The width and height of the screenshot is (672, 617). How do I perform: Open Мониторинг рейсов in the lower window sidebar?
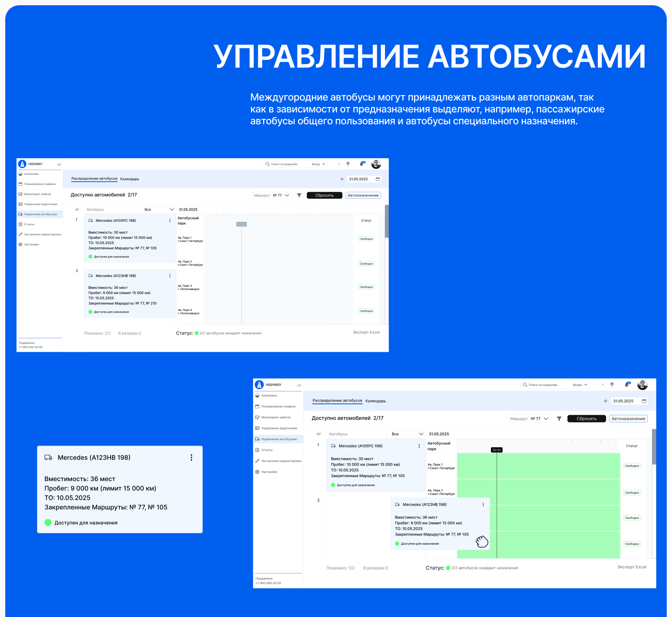pos(275,417)
